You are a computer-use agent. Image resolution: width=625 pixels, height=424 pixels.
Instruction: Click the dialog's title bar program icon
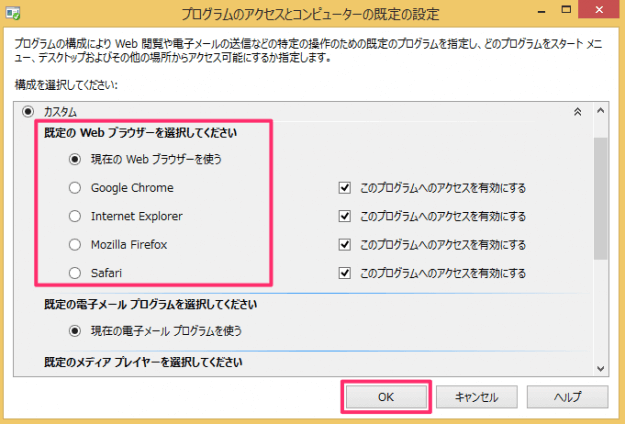tap(13, 13)
